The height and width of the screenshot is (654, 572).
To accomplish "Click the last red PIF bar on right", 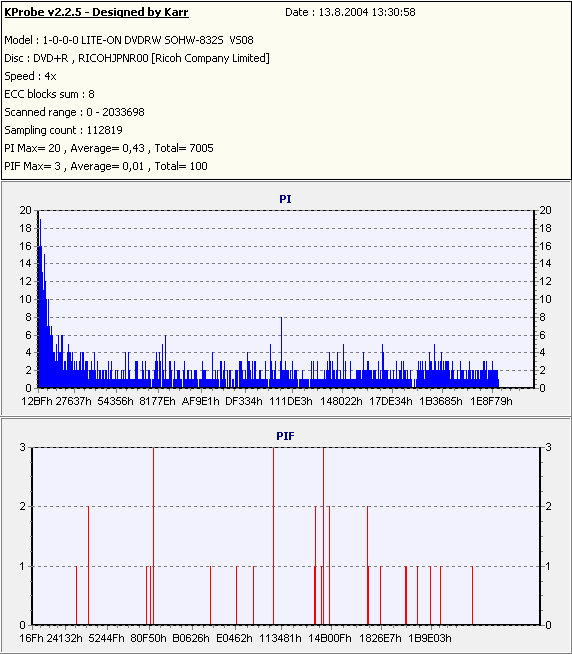I will pos(472,596).
